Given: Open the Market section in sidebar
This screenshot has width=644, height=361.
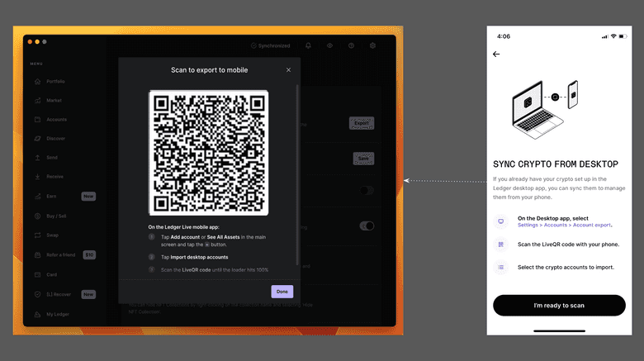Looking at the screenshot, I should coord(54,100).
